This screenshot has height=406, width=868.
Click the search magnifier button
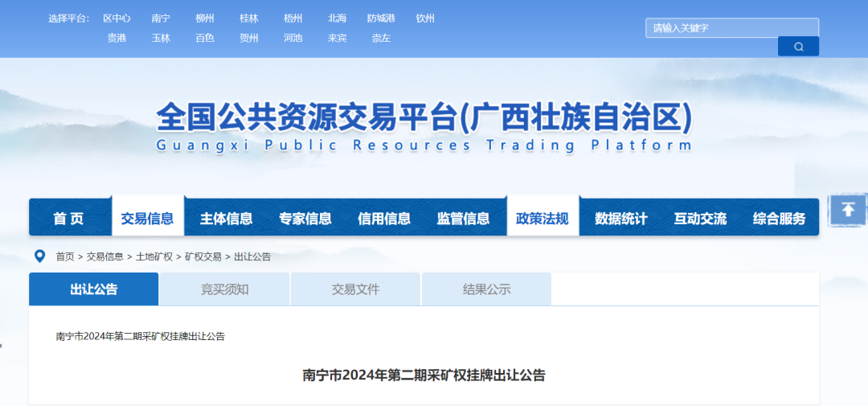[798, 47]
